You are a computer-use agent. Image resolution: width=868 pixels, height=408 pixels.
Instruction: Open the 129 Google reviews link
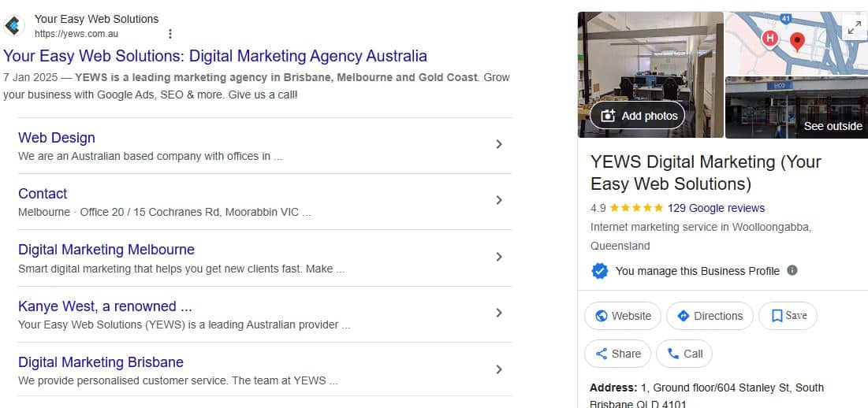716,208
